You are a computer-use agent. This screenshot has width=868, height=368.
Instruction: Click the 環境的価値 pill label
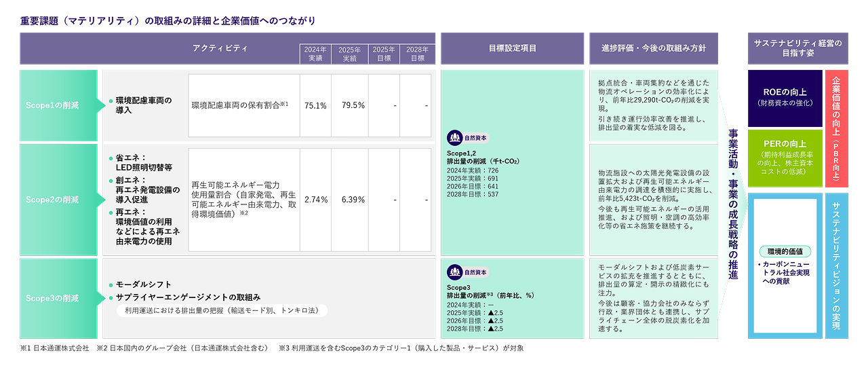pyautogui.click(x=785, y=251)
